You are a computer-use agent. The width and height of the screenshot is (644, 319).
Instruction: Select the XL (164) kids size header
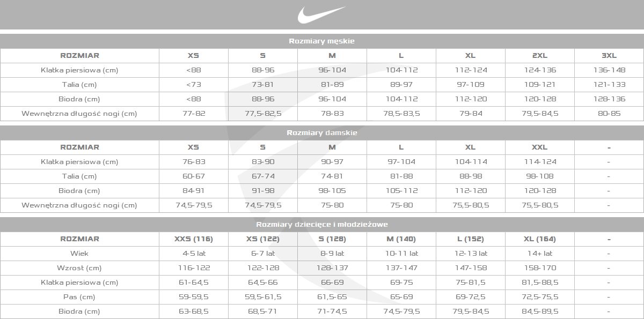540,239
